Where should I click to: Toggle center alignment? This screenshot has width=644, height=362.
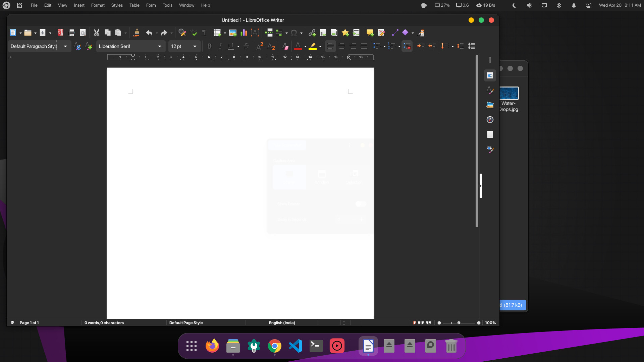click(x=341, y=46)
